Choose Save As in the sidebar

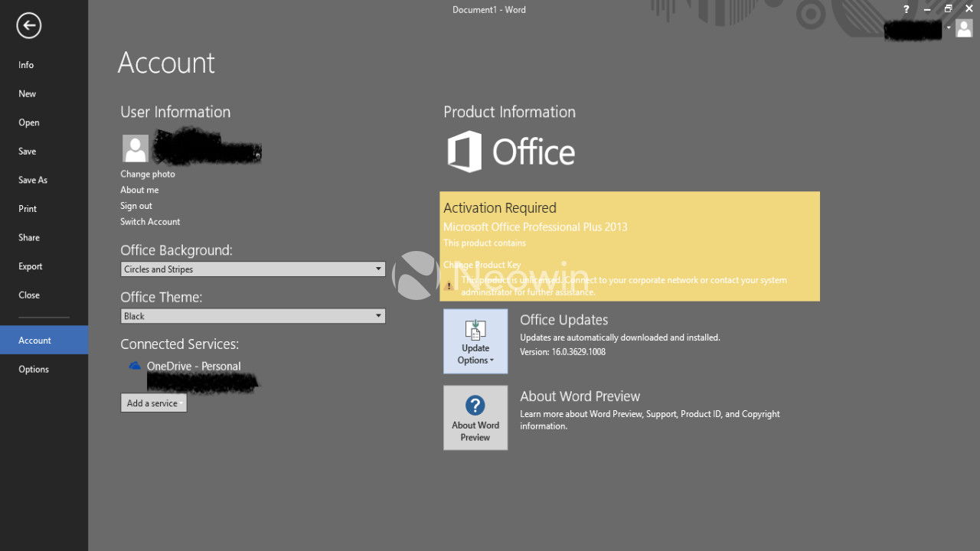pos(44,180)
